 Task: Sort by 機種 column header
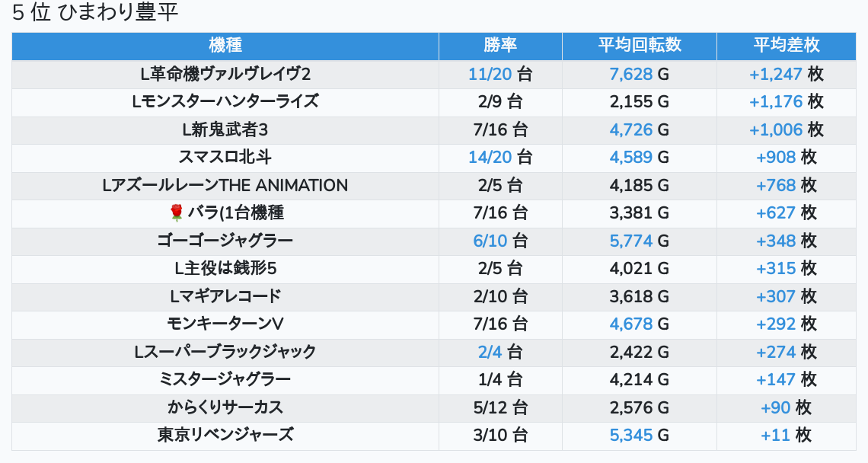(225, 46)
